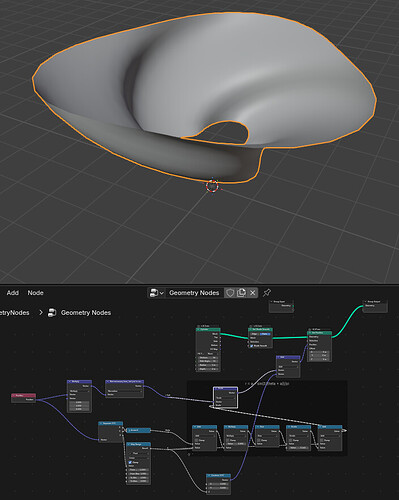Enable Clamp on the first Add math node

(197, 440)
